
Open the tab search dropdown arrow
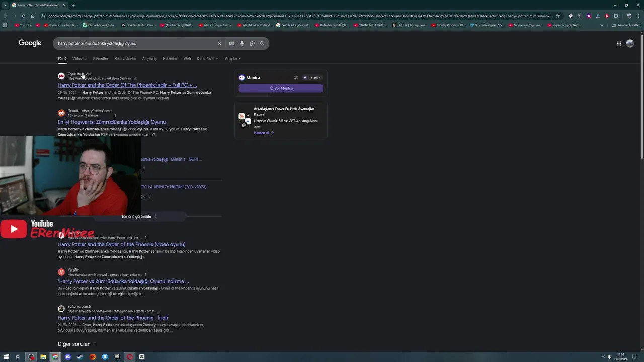[5, 5]
